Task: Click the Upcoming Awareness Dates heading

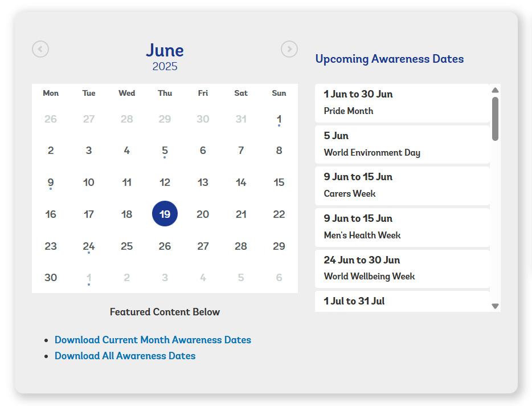Action: [x=390, y=59]
